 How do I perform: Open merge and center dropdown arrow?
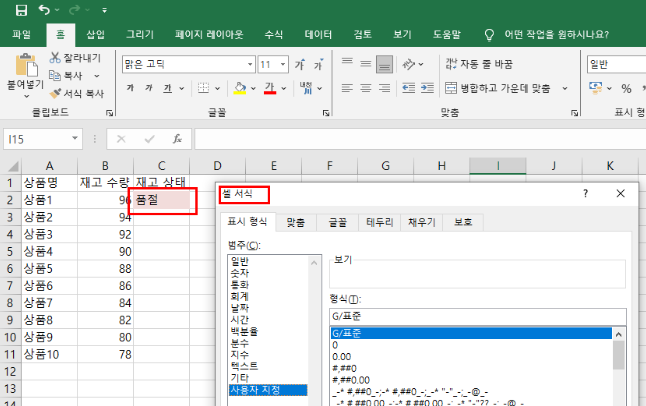565,88
